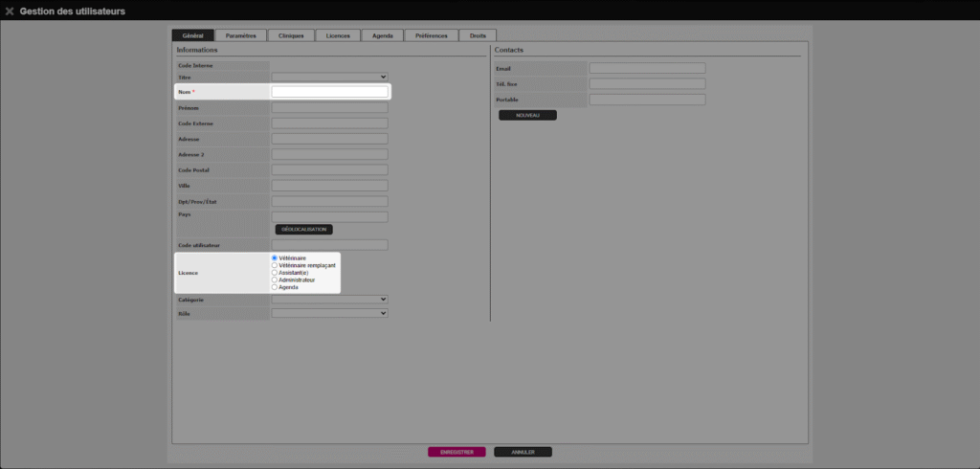Focus the Nom input field
The height and width of the screenshot is (469, 980).
tap(329, 92)
